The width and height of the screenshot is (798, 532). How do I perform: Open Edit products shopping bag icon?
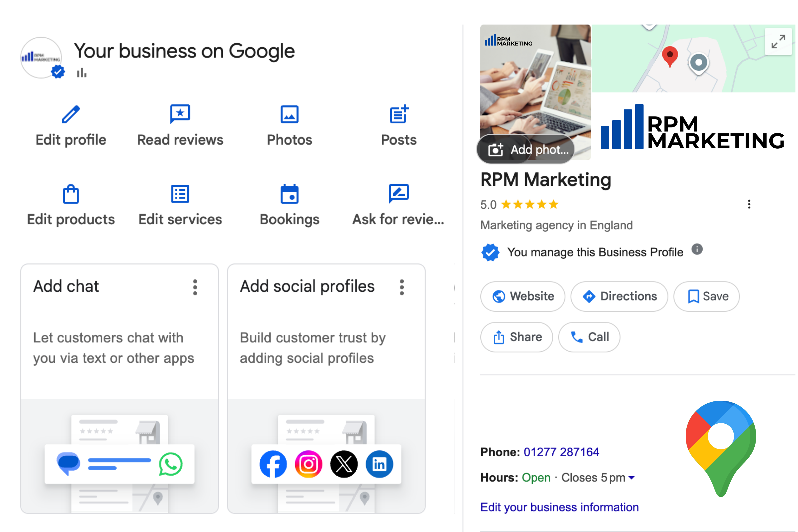point(70,194)
